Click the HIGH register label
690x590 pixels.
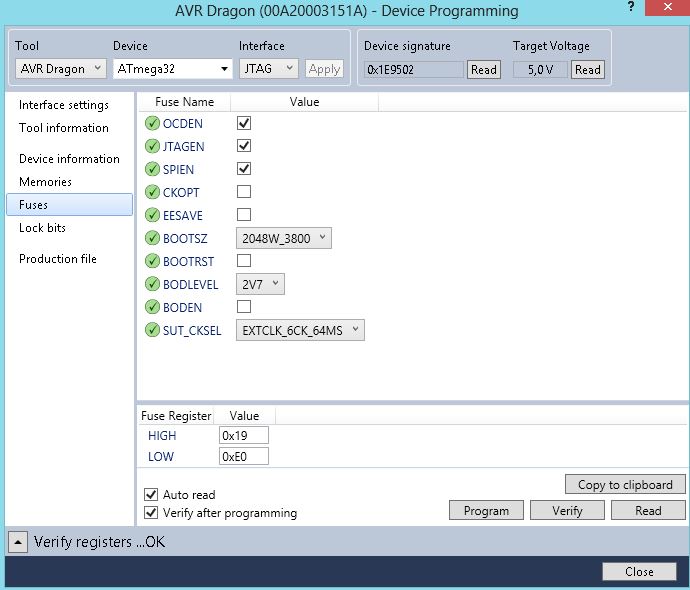162,436
